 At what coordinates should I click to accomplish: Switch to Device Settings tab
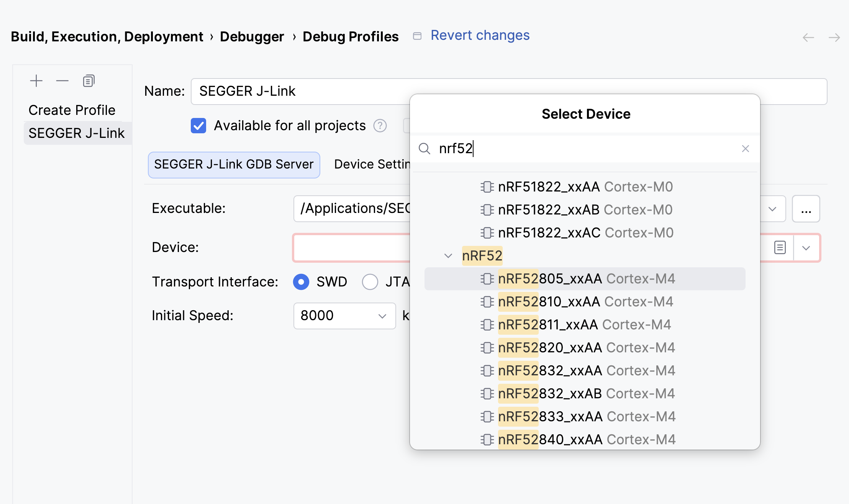click(x=372, y=165)
